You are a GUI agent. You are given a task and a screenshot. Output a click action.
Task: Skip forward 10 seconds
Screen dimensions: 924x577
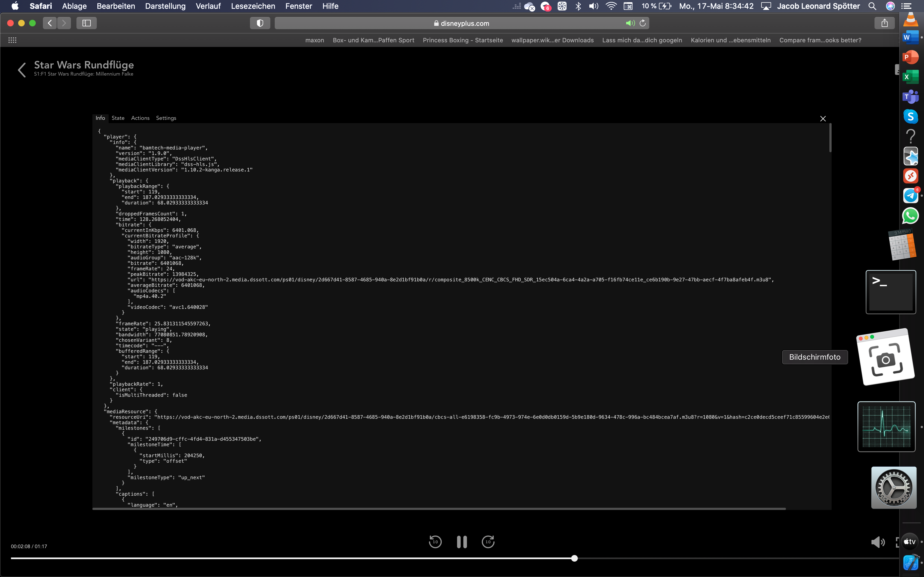[488, 542]
